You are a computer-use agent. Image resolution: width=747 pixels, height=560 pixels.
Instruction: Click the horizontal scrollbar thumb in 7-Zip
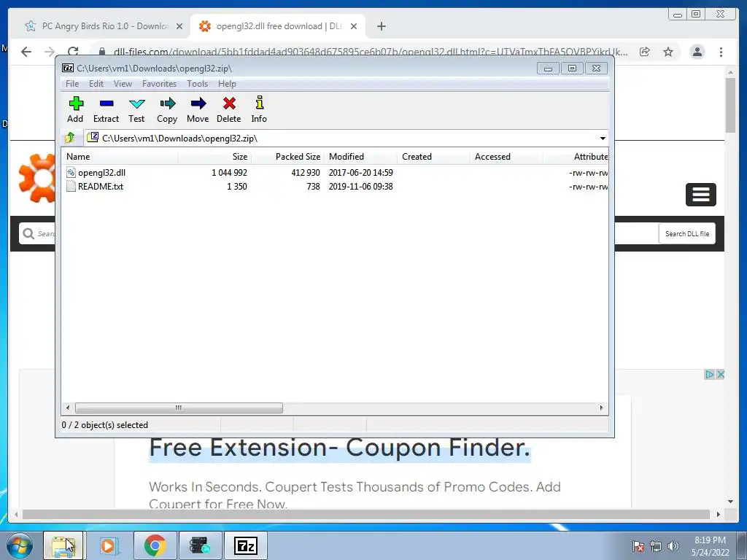pos(179,408)
